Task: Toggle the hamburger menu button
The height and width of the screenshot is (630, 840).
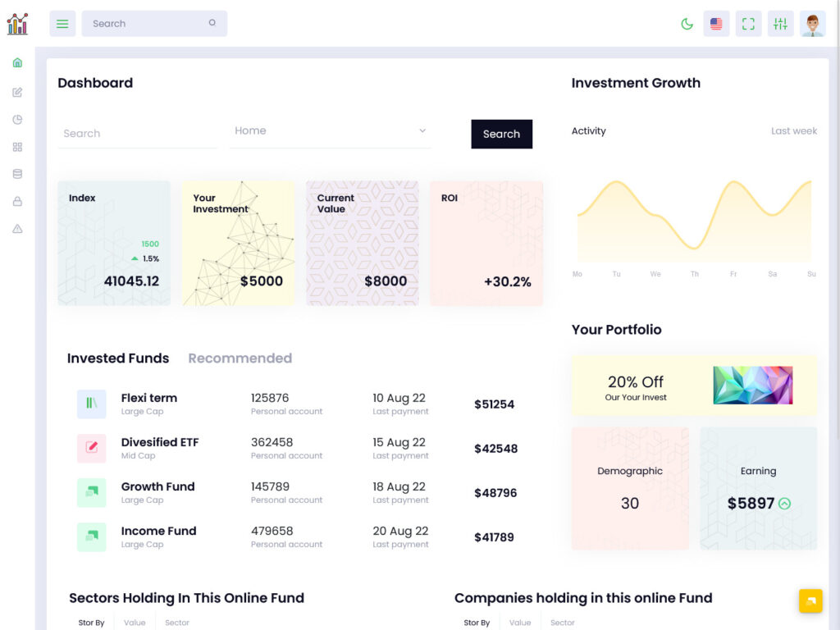Action: click(62, 23)
